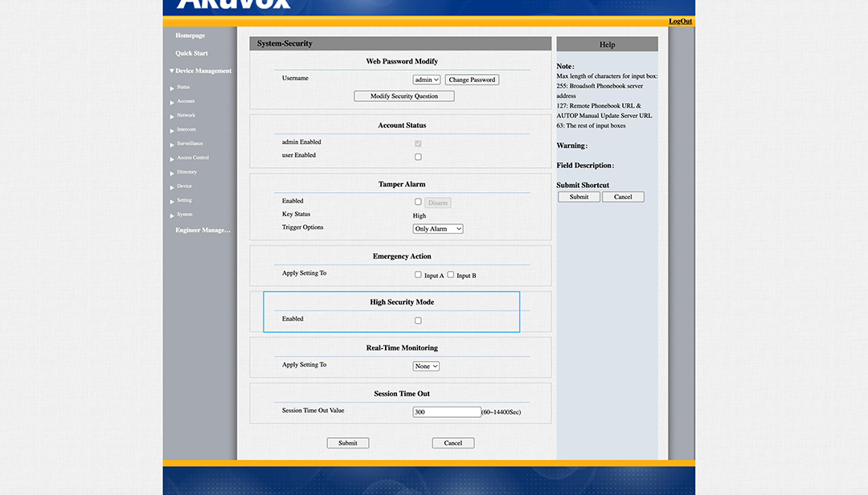The width and height of the screenshot is (868, 495).
Task: Enable the High Security Mode checkbox
Action: (x=418, y=321)
